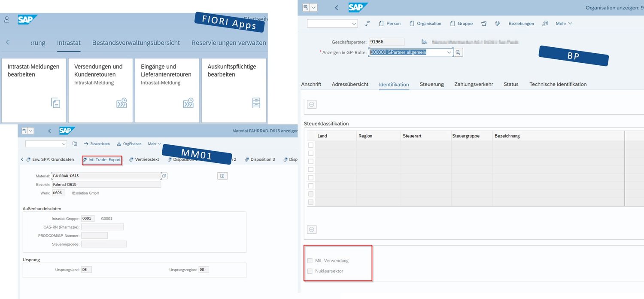The width and height of the screenshot is (644, 299).
Task: Open the Intrastat-Meldungen bearbeiten tile
Action: click(33, 90)
